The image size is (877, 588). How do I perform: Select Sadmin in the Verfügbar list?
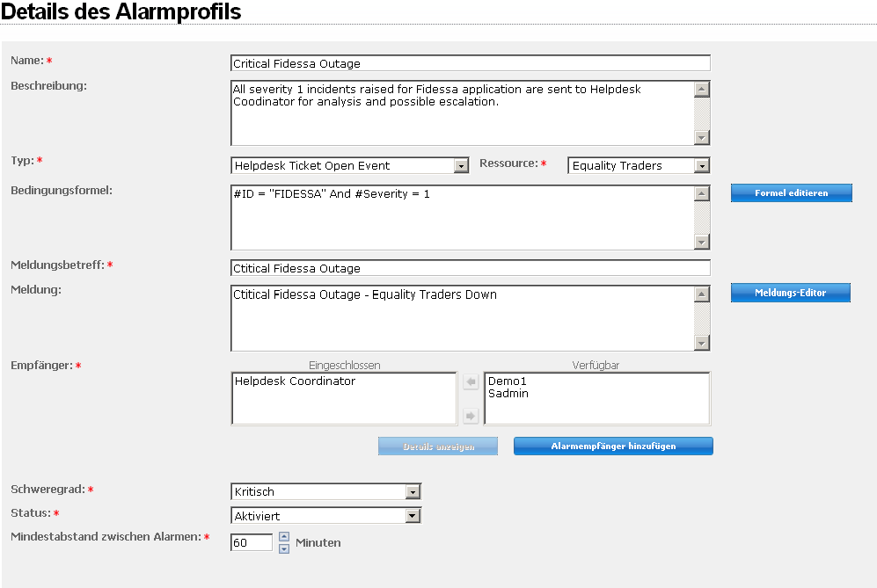[508, 394]
